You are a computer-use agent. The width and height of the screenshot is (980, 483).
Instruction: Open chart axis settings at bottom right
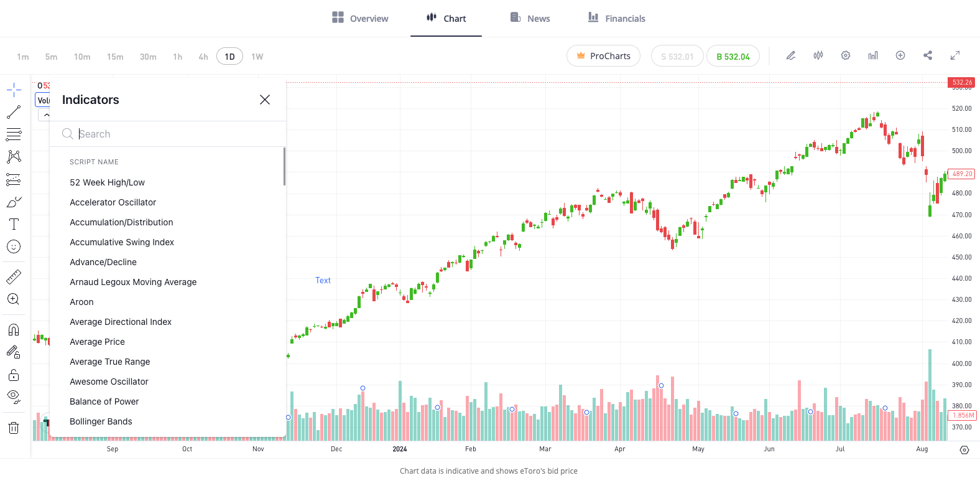[x=964, y=449]
